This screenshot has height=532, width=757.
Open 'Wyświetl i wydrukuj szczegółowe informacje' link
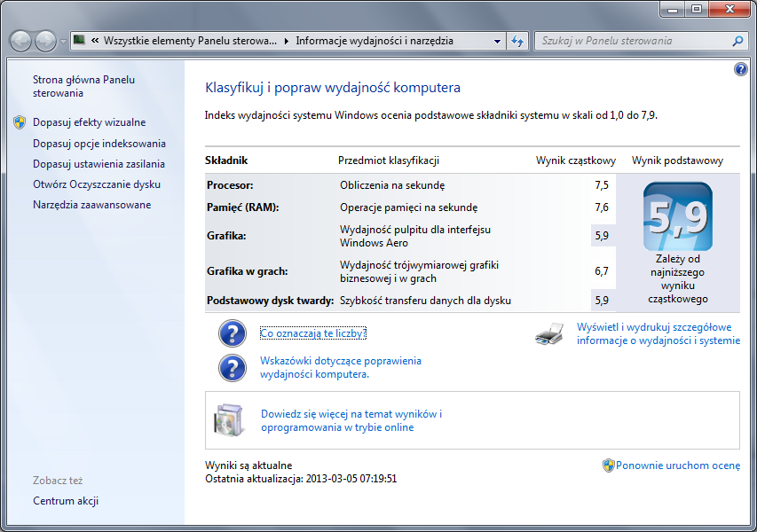[x=658, y=333]
